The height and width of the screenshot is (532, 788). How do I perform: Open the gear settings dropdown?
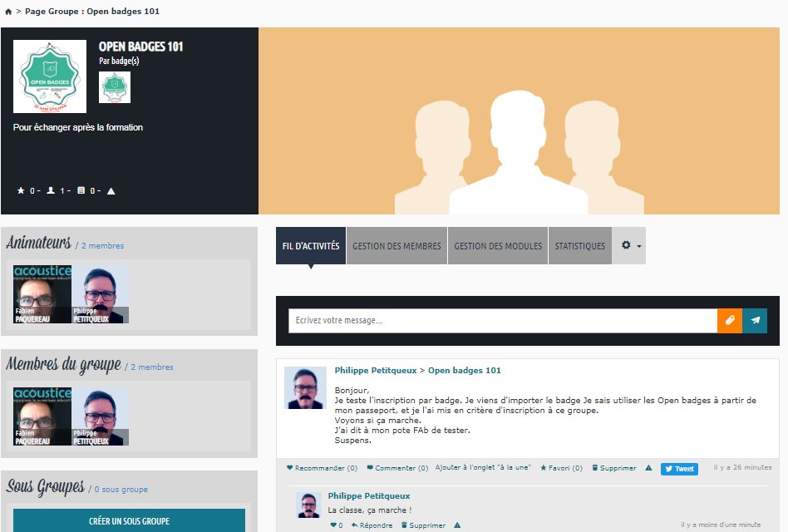point(631,246)
